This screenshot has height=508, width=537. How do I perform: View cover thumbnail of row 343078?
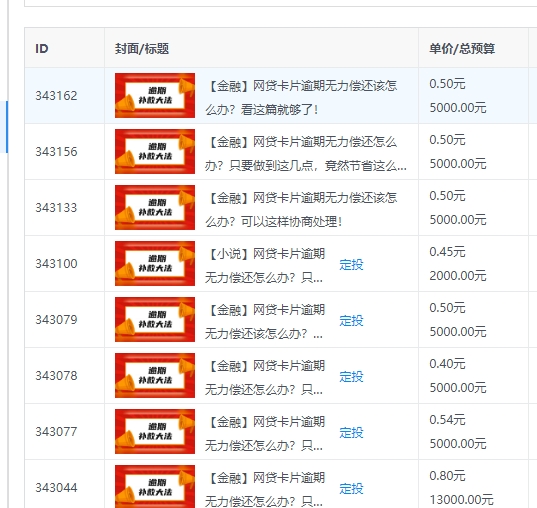[x=155, y=375]
